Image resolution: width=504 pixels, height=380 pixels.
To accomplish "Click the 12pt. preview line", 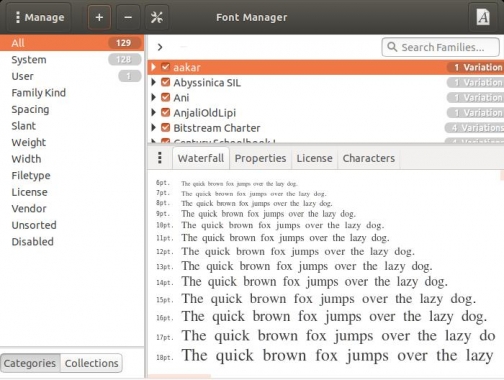I will pos(285,252).
